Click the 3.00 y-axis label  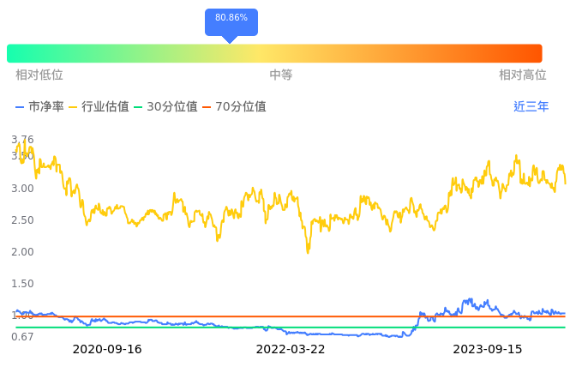(x=22, y=189)
